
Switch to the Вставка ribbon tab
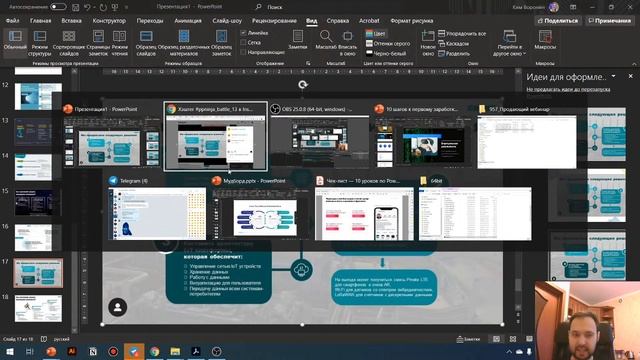(x=71, y=20)
